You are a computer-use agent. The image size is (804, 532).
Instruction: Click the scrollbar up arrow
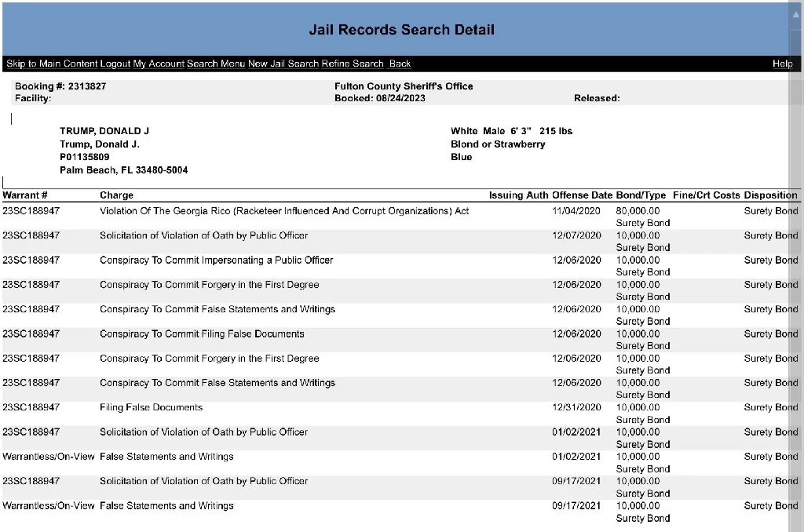(x=796, y=14)
